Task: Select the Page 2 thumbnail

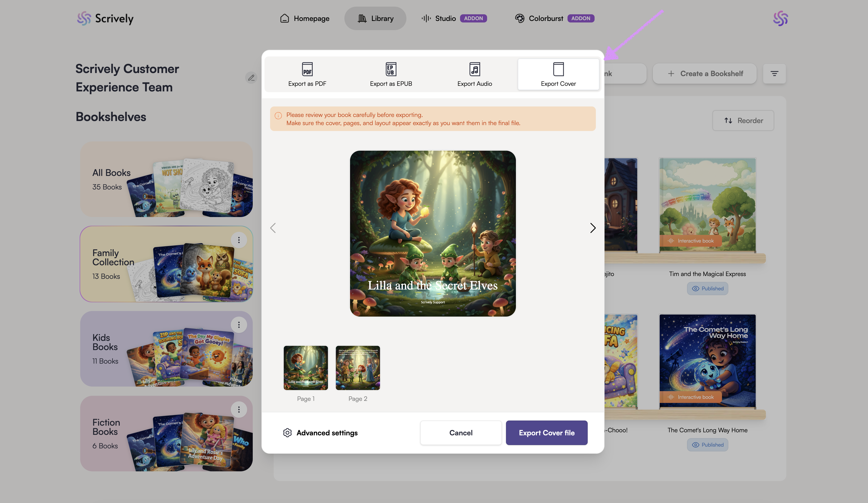Action: [357, 368]
